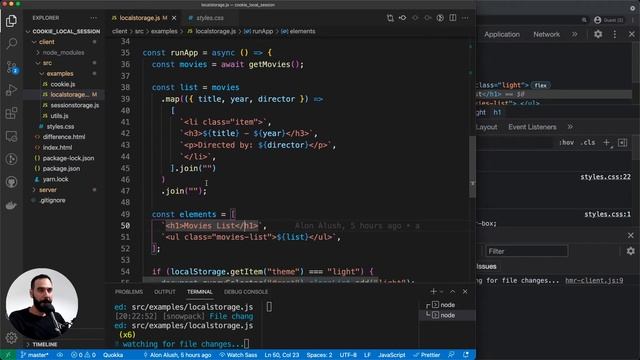The height and width of the screenshot is (360, 640).
Task: Open console settings gear icon
Action: pyautogui.click(x=631, y=251)
